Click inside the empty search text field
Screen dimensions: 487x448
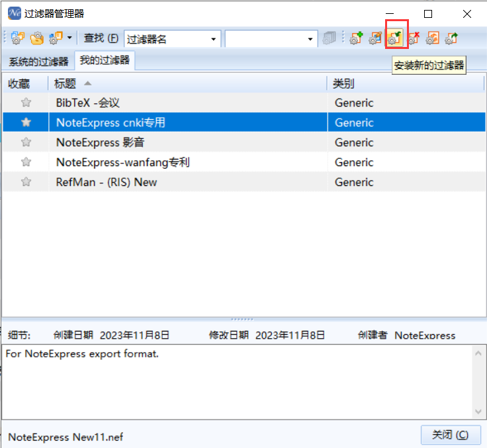265,39
